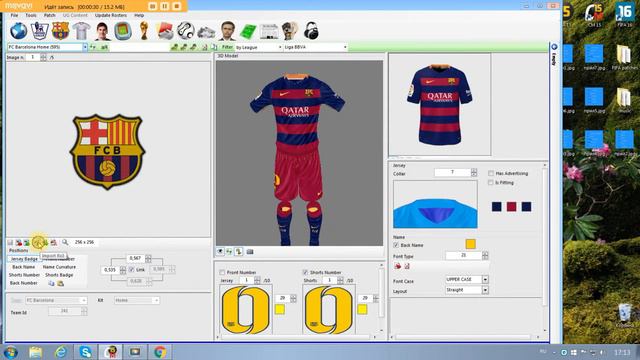Enable the Is Fitting checkbox
The height and width of the screenshot is (360, 640).
491,183
